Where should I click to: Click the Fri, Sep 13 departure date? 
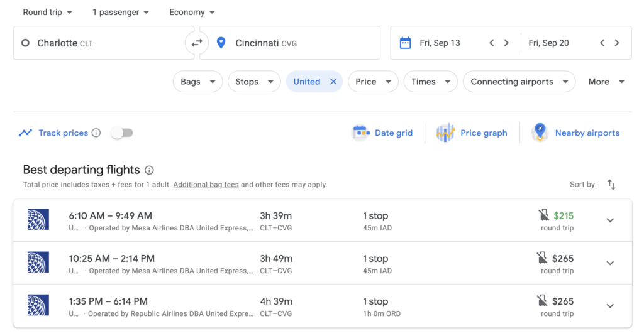click(x=440, y=43)
